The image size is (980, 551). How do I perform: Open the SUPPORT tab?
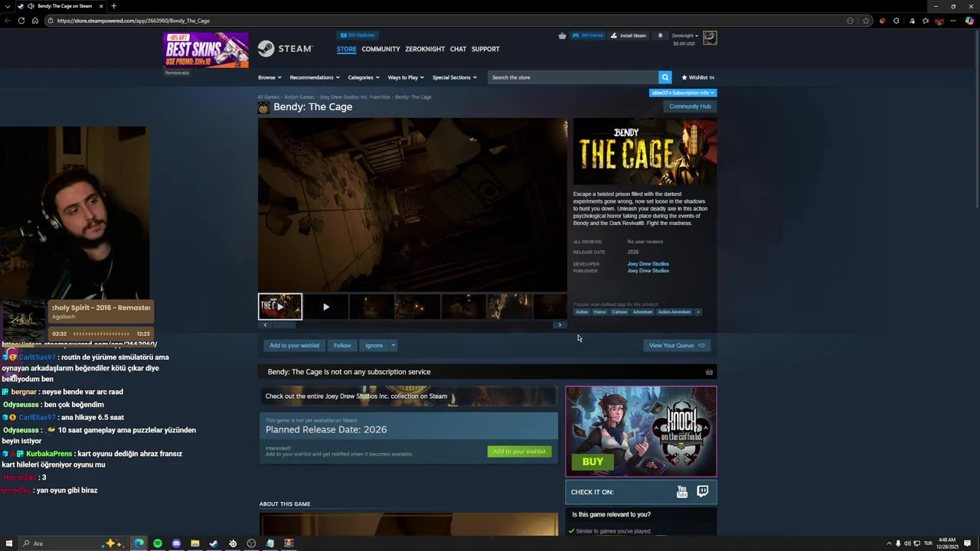pos(485,49)
